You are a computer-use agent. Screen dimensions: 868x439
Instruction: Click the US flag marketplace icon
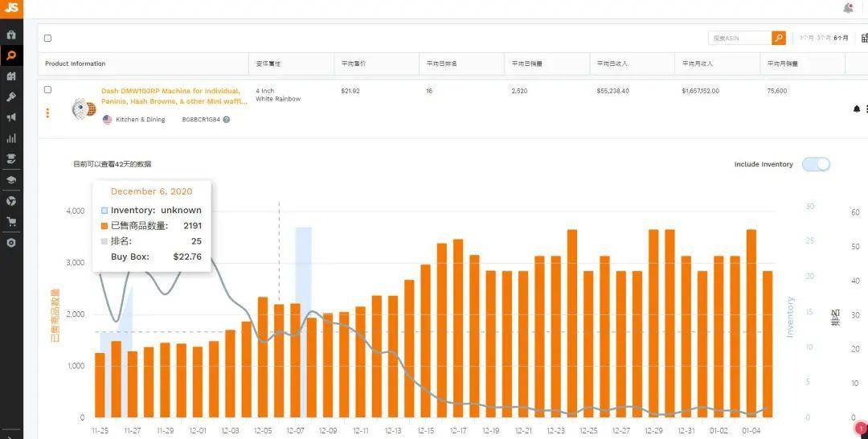[x=108, y=120]
